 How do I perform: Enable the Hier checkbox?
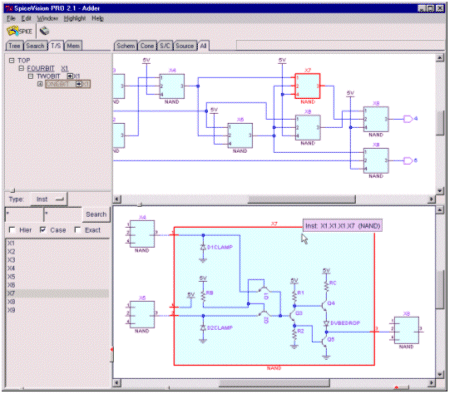[x=12, y=230]
